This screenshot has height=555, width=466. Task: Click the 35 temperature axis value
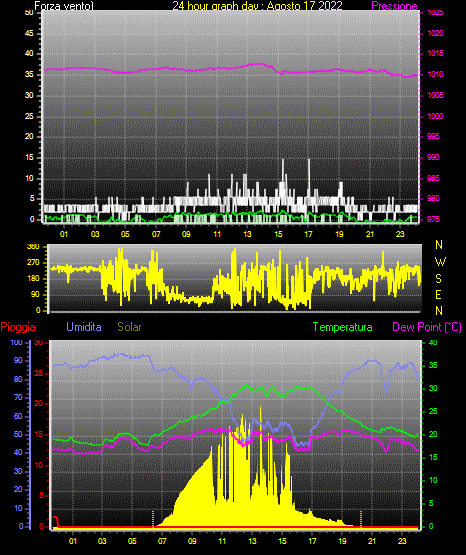(x=433, y=365)
